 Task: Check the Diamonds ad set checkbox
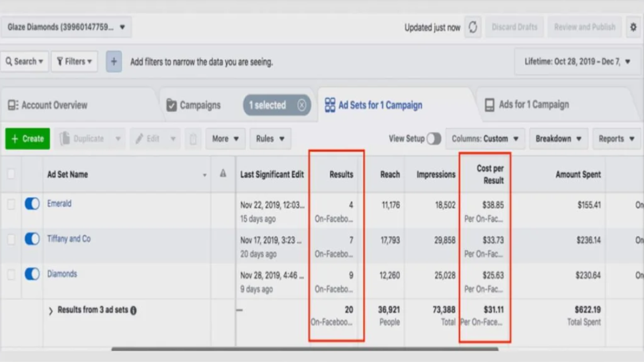[11, 274]
